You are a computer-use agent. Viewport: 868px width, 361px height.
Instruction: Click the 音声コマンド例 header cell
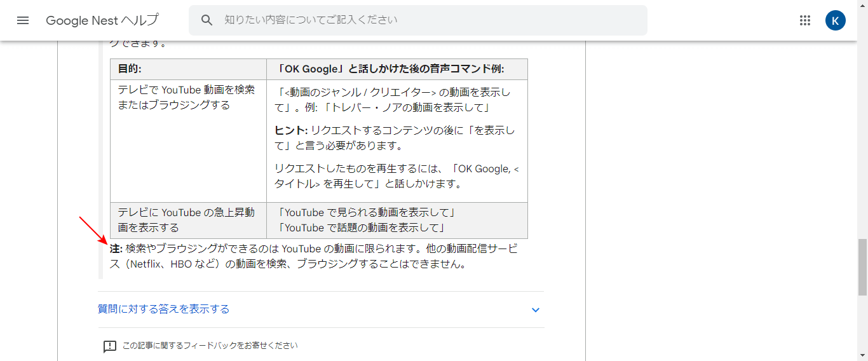point(397,69)
